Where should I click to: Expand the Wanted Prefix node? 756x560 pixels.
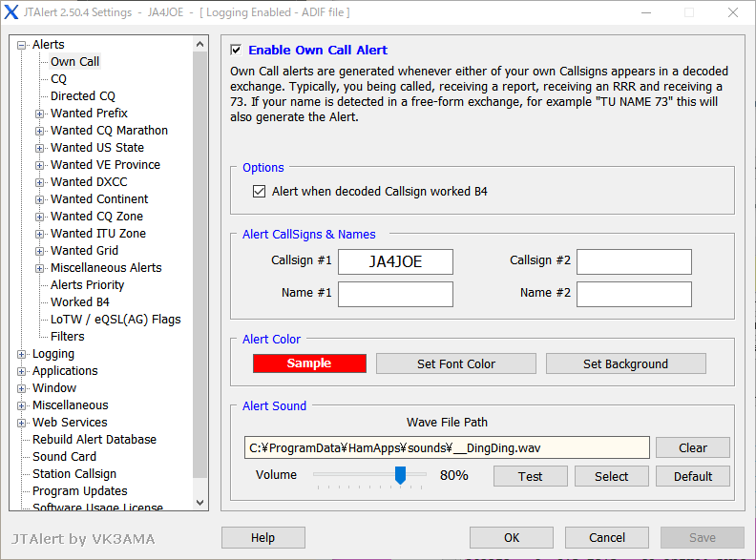[39, 114]
